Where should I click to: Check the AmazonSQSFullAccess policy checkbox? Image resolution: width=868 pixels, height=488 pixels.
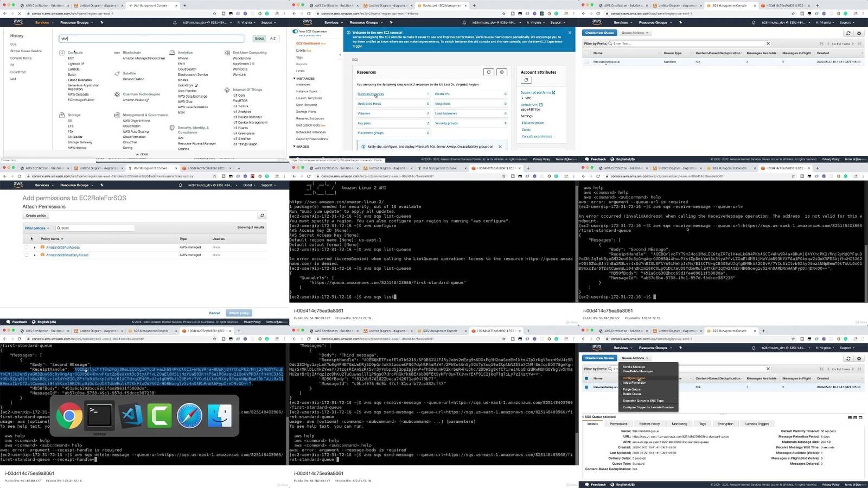coord(27,247)
